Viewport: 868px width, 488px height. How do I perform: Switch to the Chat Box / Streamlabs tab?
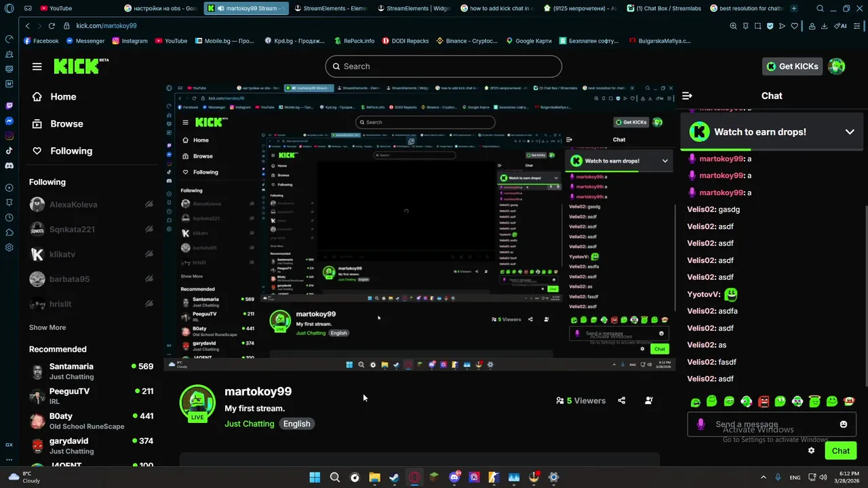coord(663,8)
